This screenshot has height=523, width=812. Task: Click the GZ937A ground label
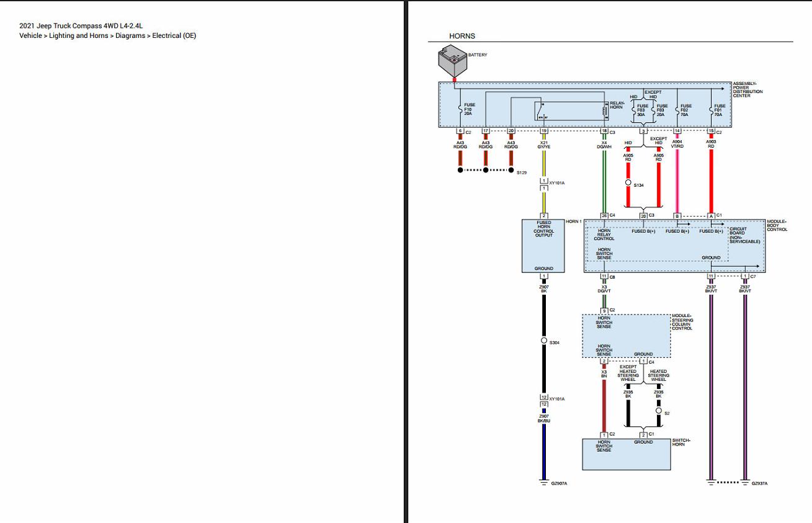point(760,483)
